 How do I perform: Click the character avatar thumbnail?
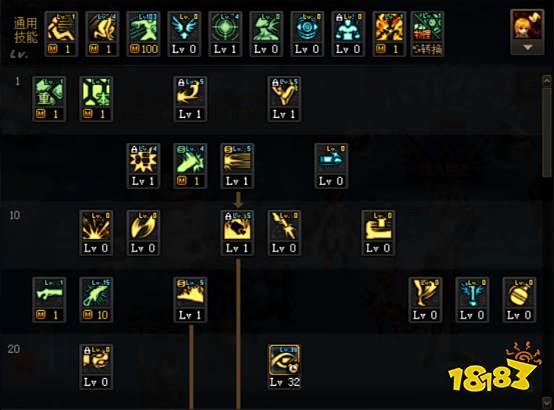pyautogui.click(x=528, y=28)
